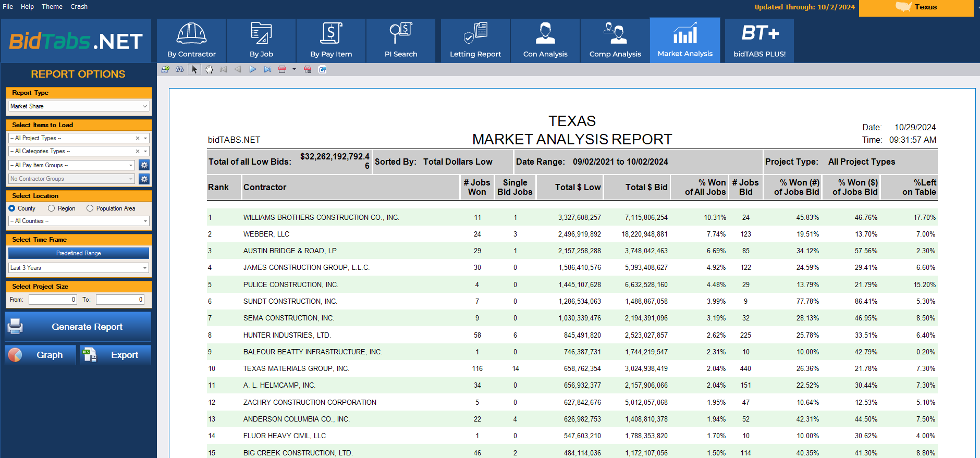
Task: Click AUSTIN BRIDGE & ROAD, LP row
Action: [x=572, y=251]
